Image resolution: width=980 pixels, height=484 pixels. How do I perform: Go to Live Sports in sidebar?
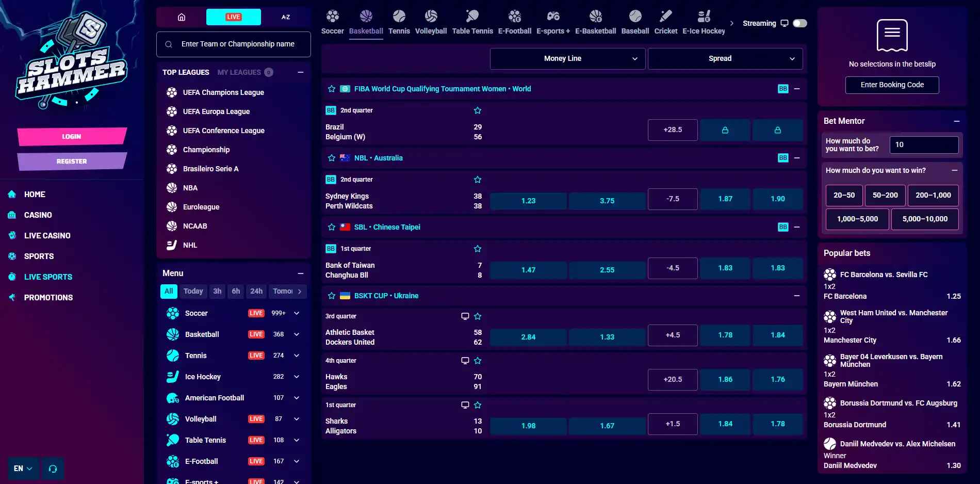[48, 277]
